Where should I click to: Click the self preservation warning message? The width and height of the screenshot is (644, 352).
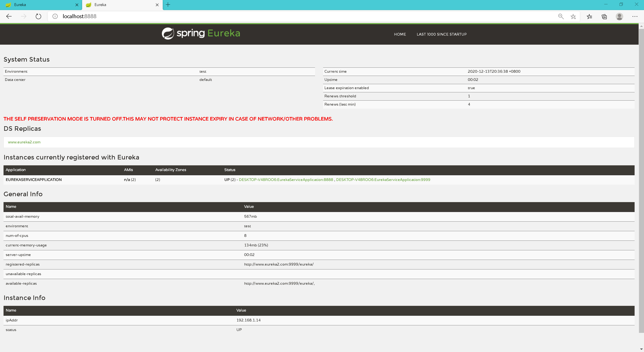pos(168,119)
